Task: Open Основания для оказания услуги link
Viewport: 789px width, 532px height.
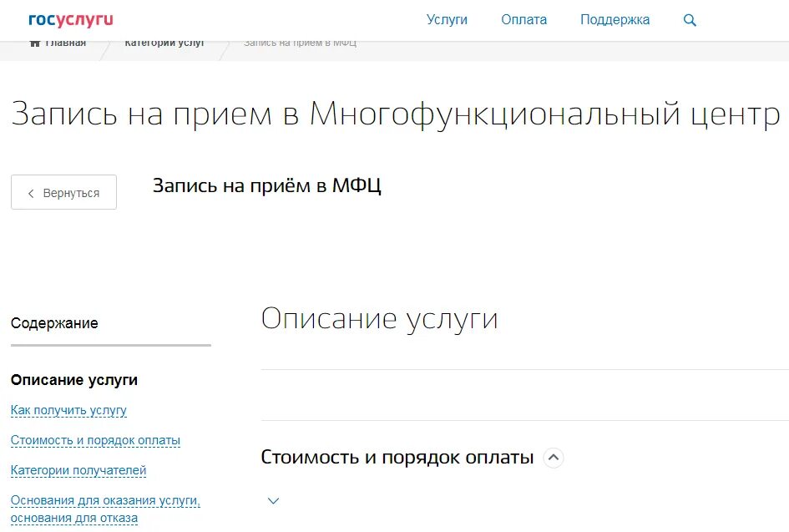Action: (104, 500)
